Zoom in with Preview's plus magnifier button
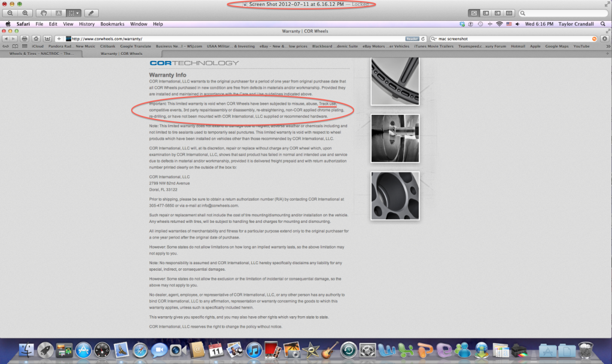The height and width of the screenshot is (364, 612). [25, 13]
